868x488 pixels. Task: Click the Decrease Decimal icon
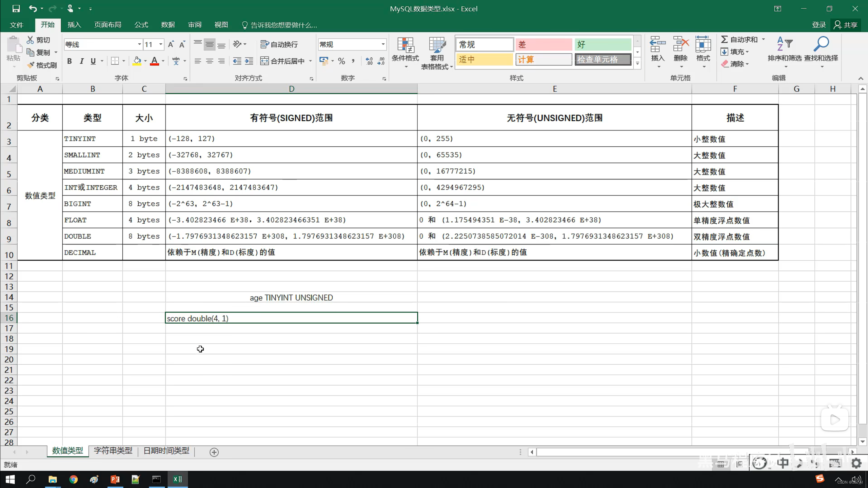pyautogui.click(x=381, y=61)
